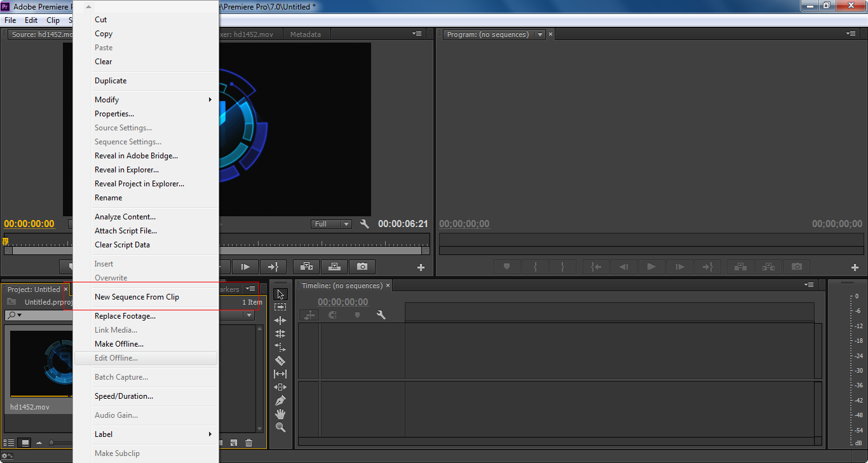Image resolution: width=868 pixels, height=463 pixels.
Task: Click Lift button in Program monitor
Action: 741,266
